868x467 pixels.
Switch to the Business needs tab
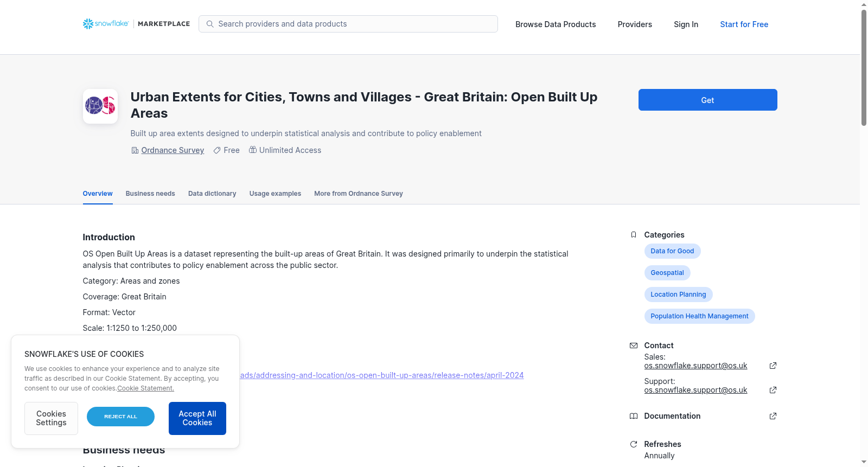pyautogui.click(x=150, y=194)
